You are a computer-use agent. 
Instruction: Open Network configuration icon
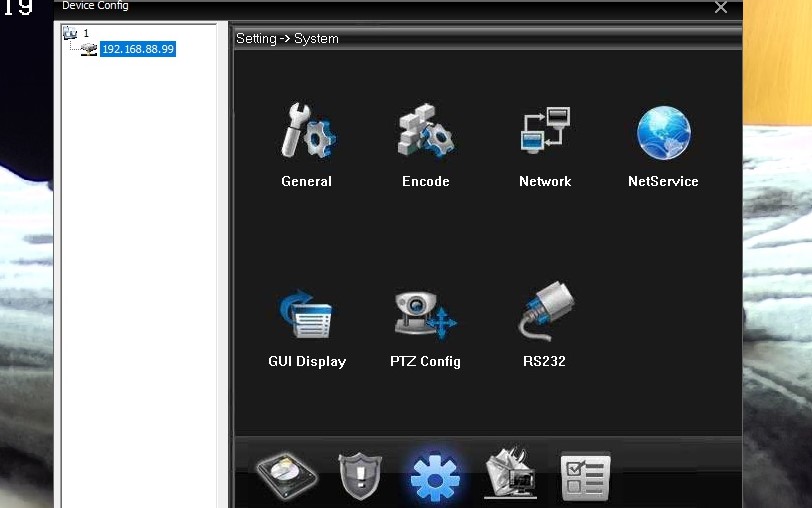(x=545, y=133)
